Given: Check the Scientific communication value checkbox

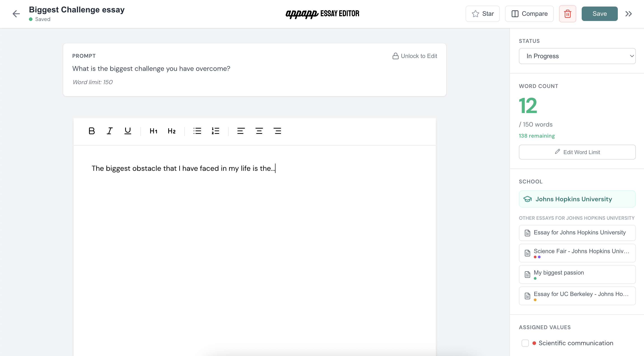Looking at the screenshot, I should 525,343.
